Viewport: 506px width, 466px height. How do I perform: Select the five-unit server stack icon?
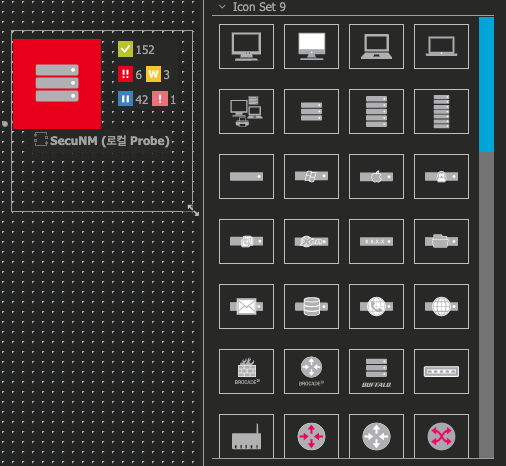click(376, 112)
